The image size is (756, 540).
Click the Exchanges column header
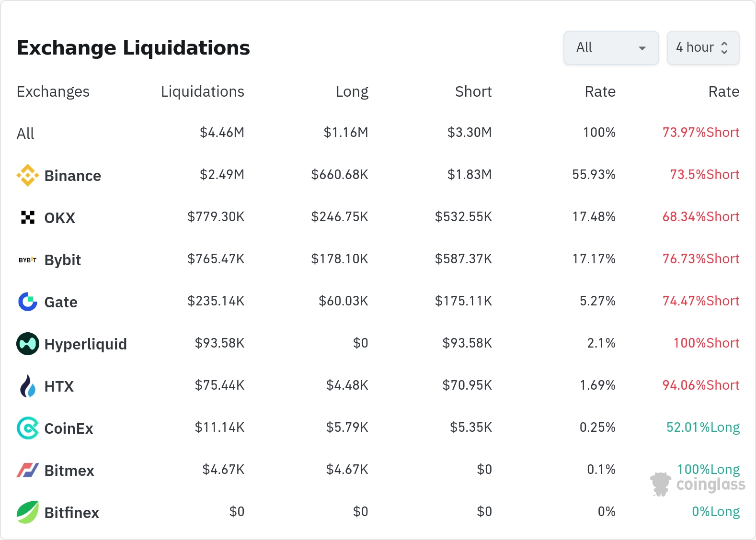pos(53,91)
